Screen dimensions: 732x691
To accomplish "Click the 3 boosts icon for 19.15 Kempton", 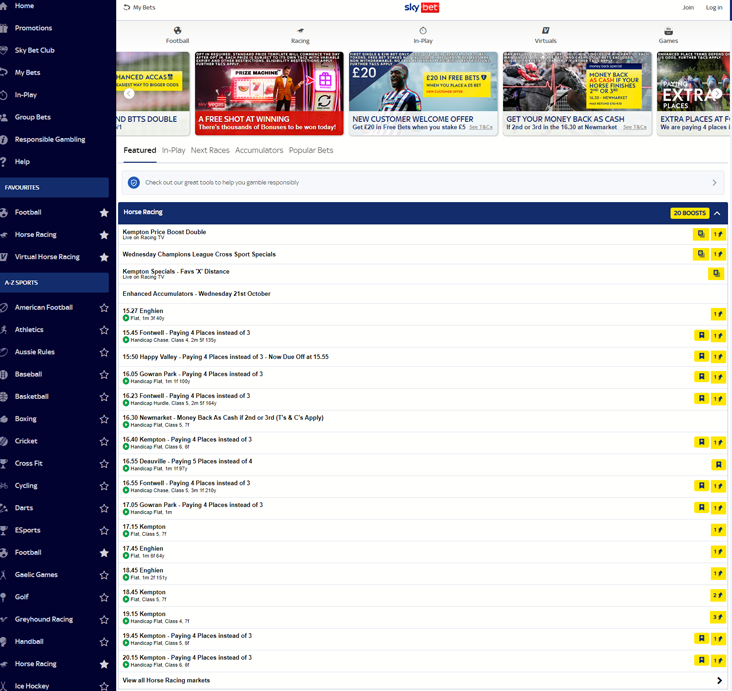I will [718, 617].
